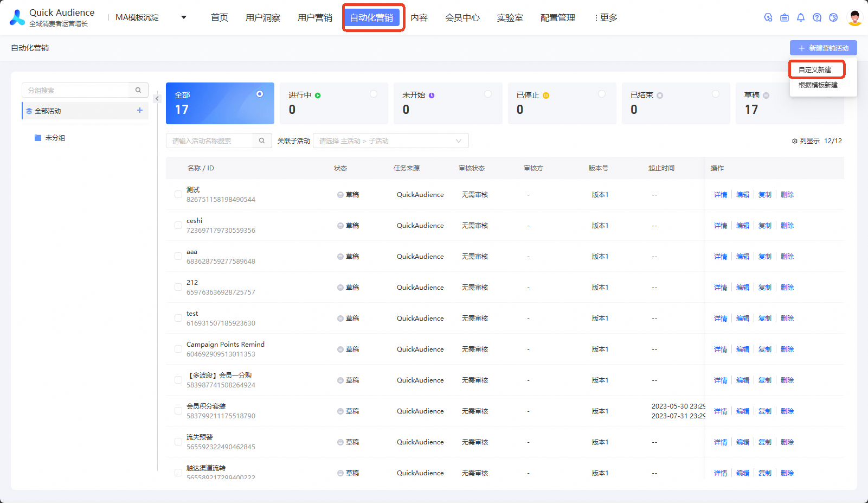This screenshot has height=503, width=868.
Task: Switch to the 用户洞察 tab
Action: coord(262,18)
